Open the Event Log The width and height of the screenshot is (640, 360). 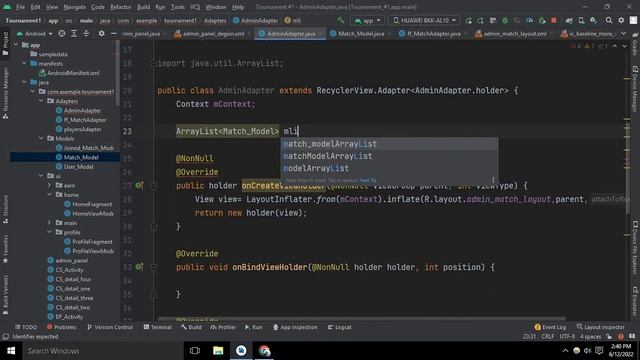click(x=550, y=327)
